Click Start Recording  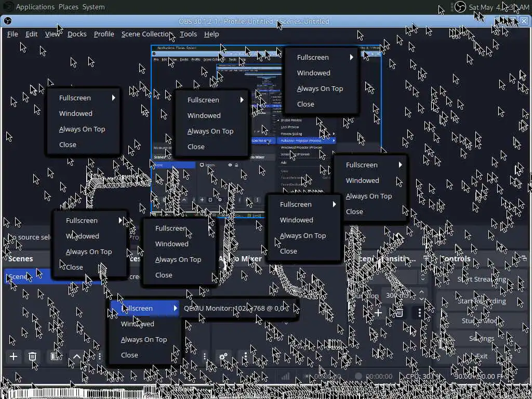pos(482,301)
